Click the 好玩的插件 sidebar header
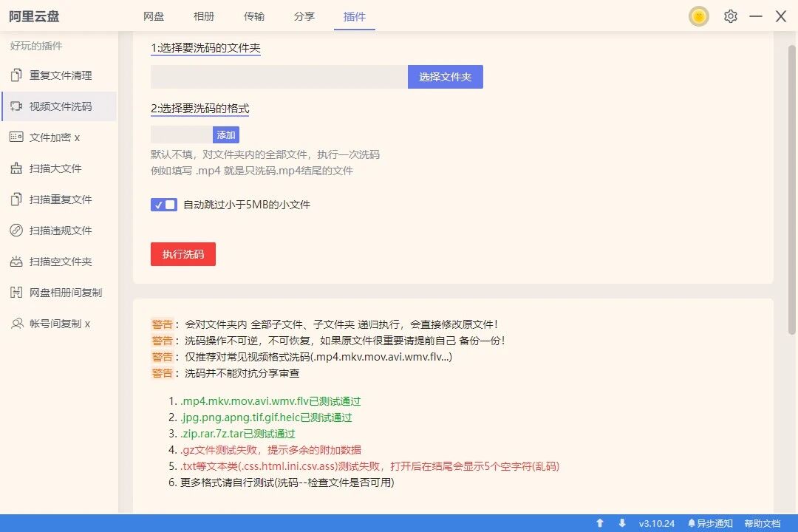The width and height of the screenshot is (798, 532). pos(36,46)
